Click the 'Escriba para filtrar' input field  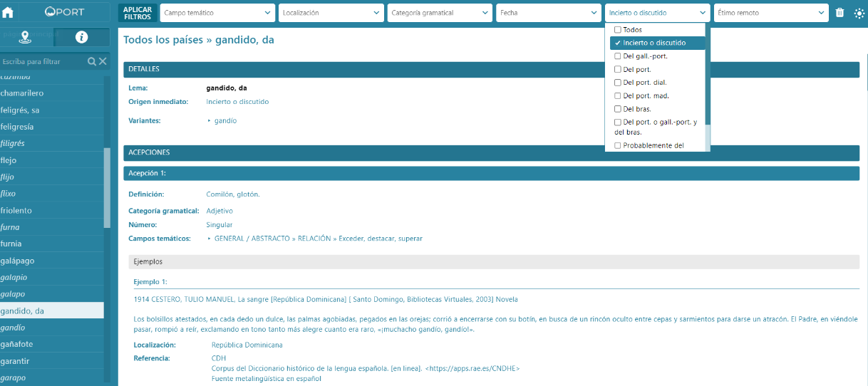coord(43,62)
